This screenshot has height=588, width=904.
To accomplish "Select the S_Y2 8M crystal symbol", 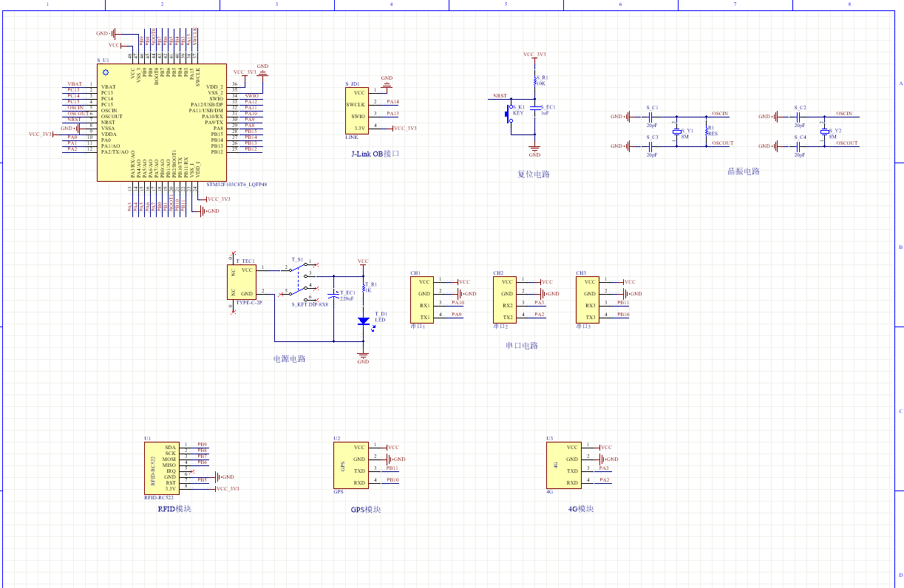I will tap(826, 131).
